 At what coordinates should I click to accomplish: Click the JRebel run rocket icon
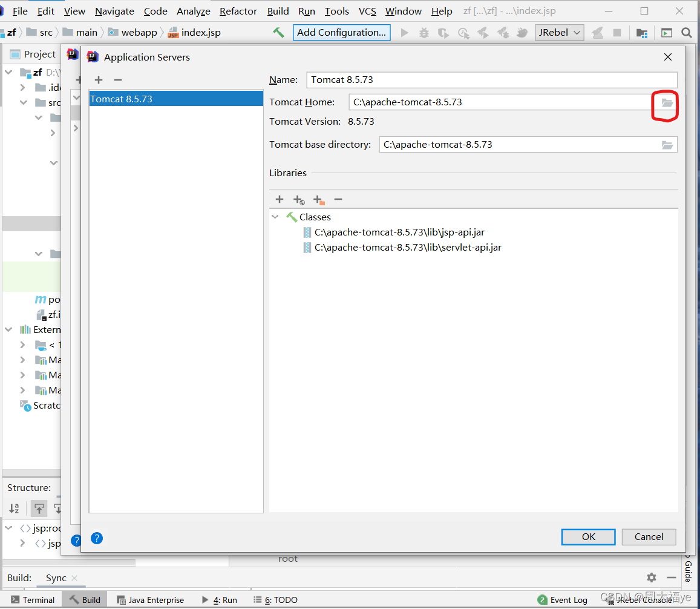click(483, 33)
